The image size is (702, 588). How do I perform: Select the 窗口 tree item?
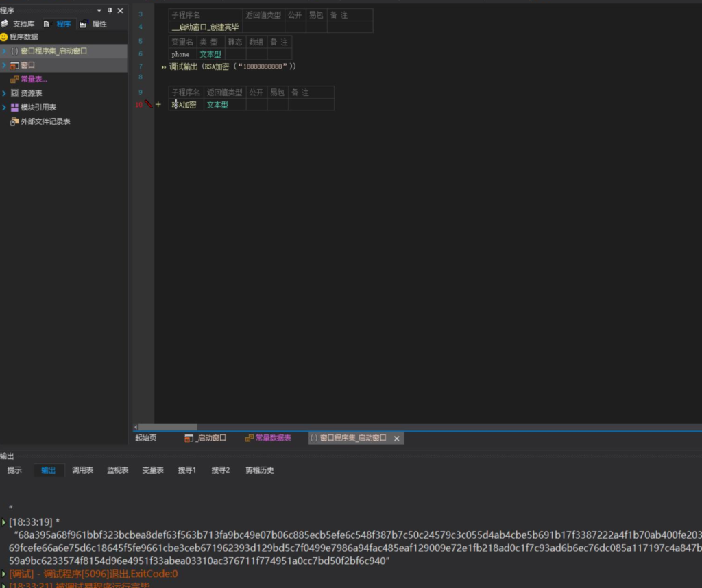pos(27,65)
